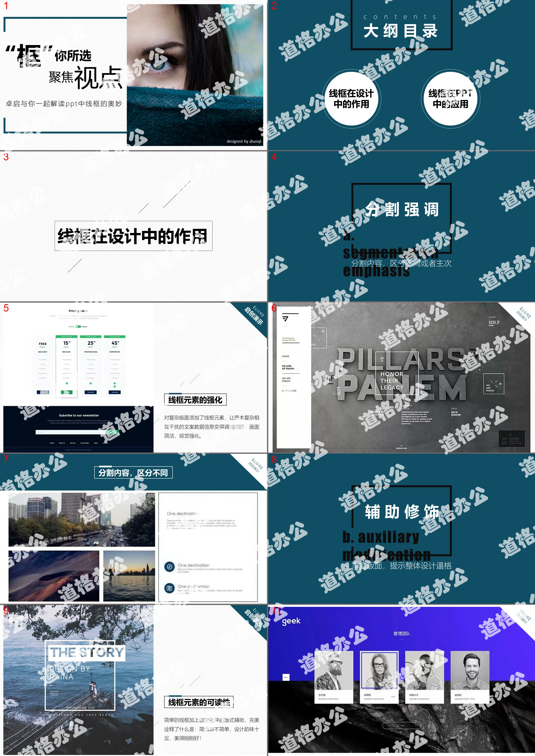535x756 pixels.
Task: Open the '辅助修饰' section slide
Action: [401, 528]
